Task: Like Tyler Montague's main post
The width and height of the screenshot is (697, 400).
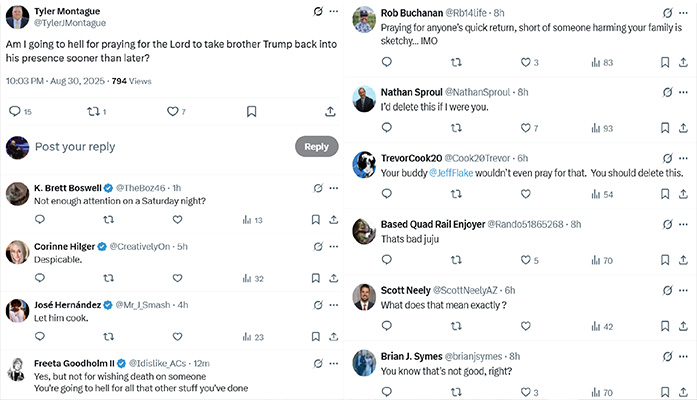Action: coord(172,112)
